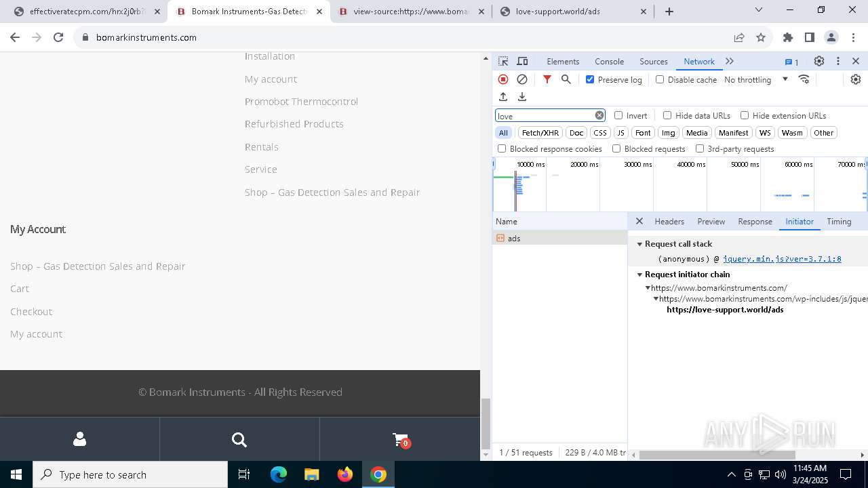Switch to the Elements tab
The image size is (868, 488).
coord(563,61)
